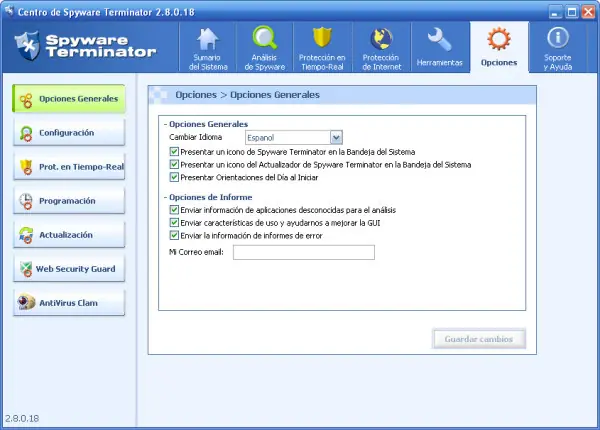The height and width of the screenshot is (430, 600).
Task: Click the info icon for Soporte y Ayuda
Action: pyautogui.click(x=558, y=38)
